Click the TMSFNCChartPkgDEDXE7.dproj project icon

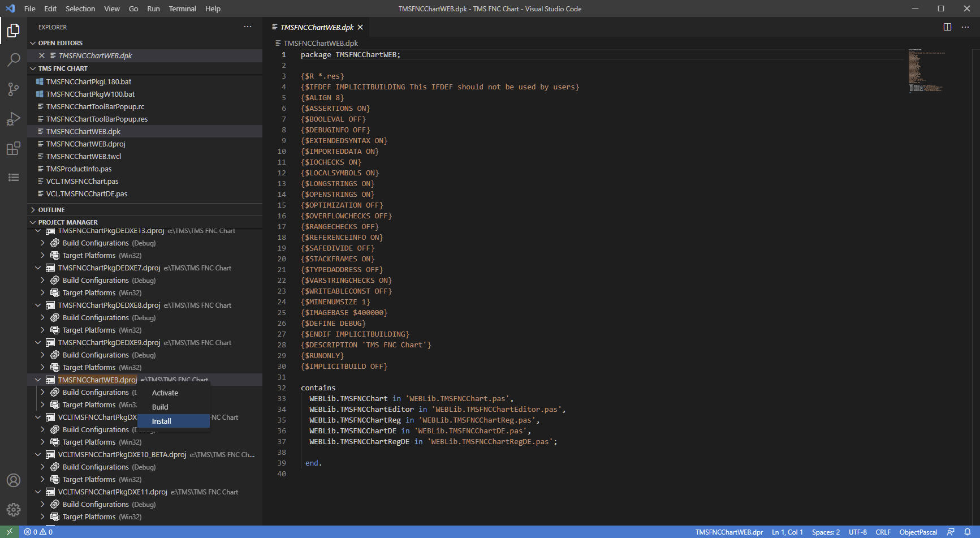[x=50, y=268]
